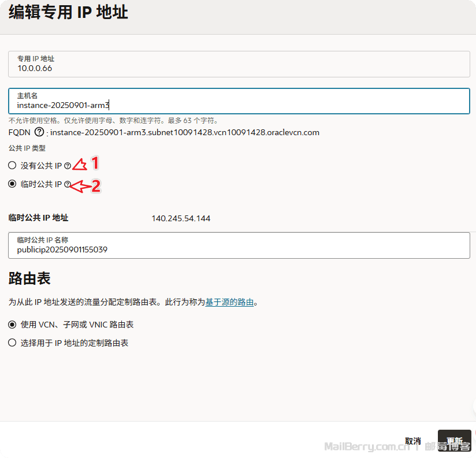Click help icon next to 没有公共 IP
The height and width of the screenshot is (458, 476).
pyautogui.click(x=68, y=166)
